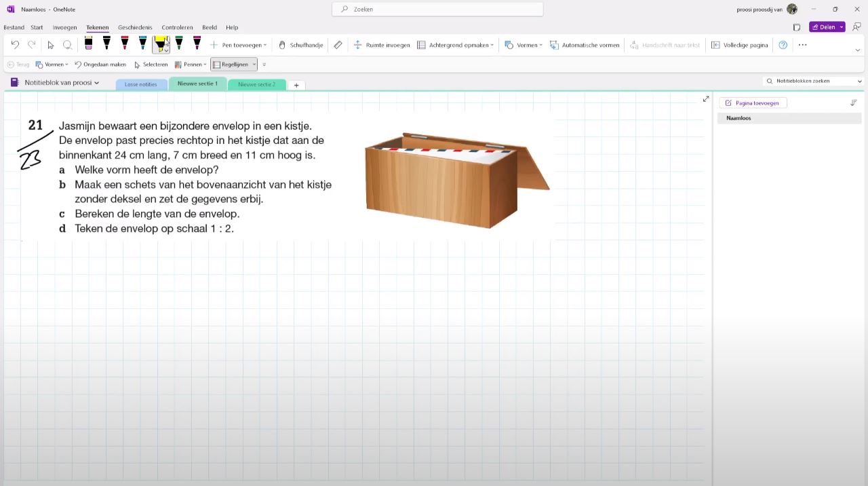Open the Pennen dropdown
The image size is (868, 486).
[191, 64]
